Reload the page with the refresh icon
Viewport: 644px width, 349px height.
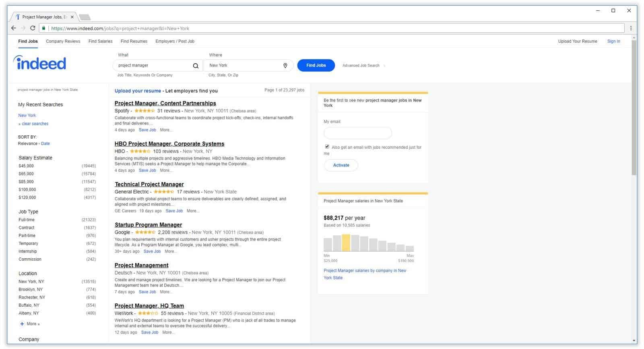[x=33, y=28]
